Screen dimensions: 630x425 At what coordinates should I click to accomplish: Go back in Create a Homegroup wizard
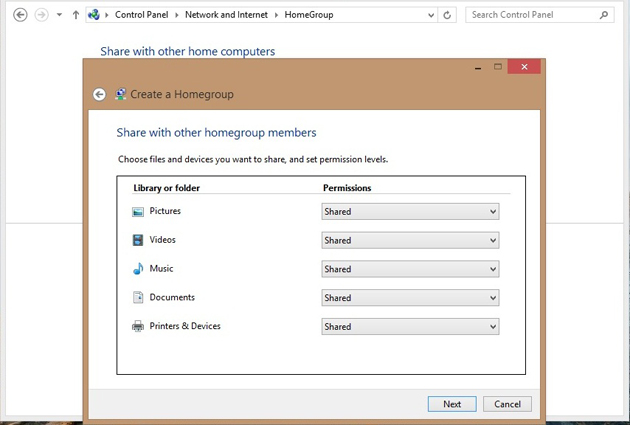[99, 94]
